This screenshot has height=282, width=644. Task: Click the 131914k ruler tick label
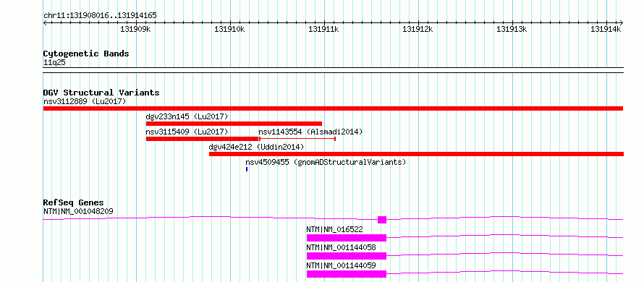(606, 29)
